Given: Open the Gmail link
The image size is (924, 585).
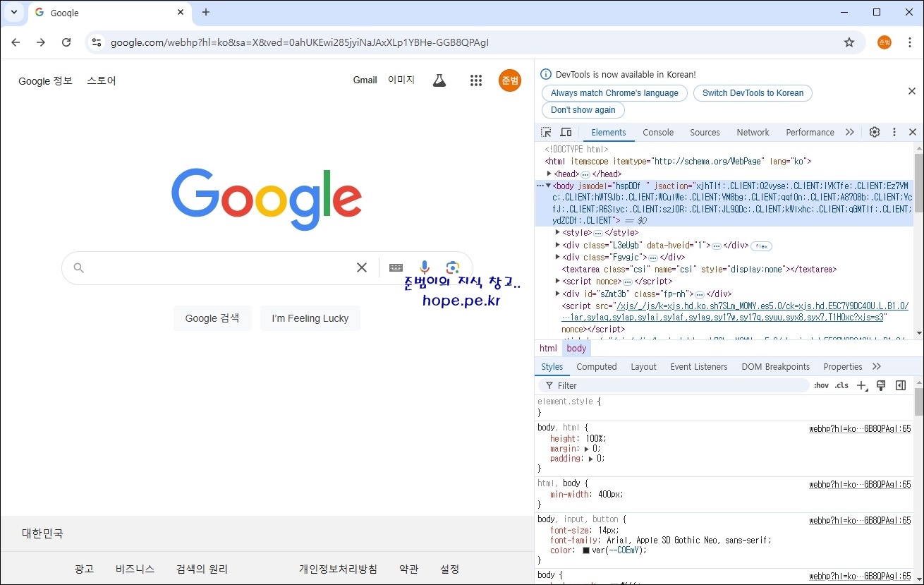Looking at the screenshot, I should click(365, 80).
